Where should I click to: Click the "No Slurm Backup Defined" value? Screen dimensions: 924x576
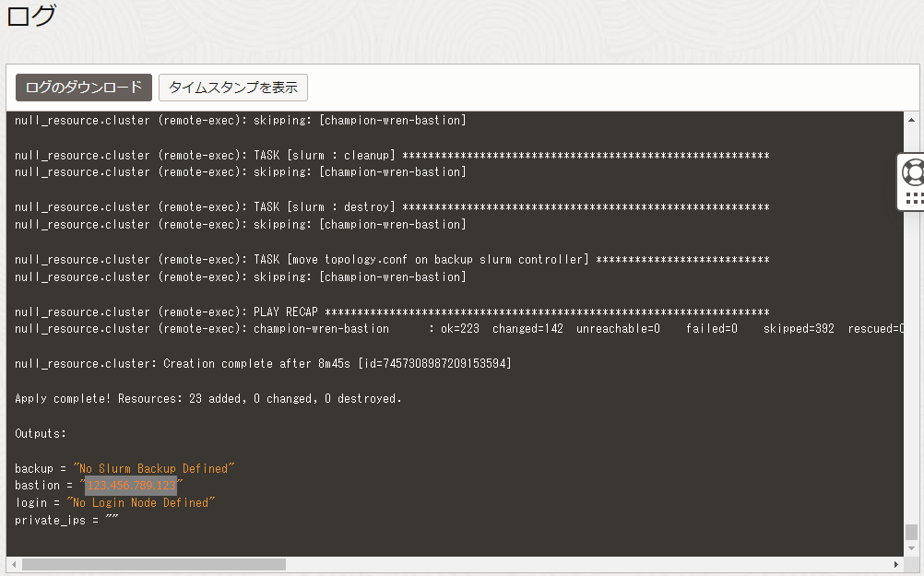pyautogui.click(x=154, y=468)
